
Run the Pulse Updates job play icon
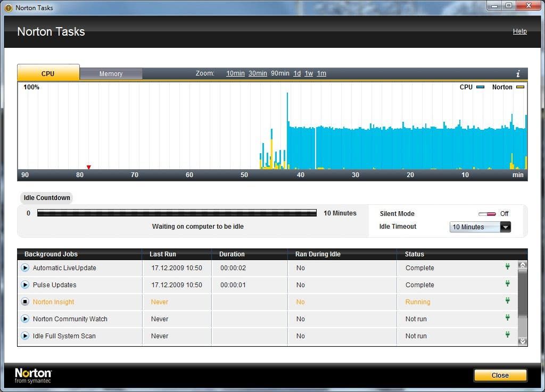click(24, 285)
